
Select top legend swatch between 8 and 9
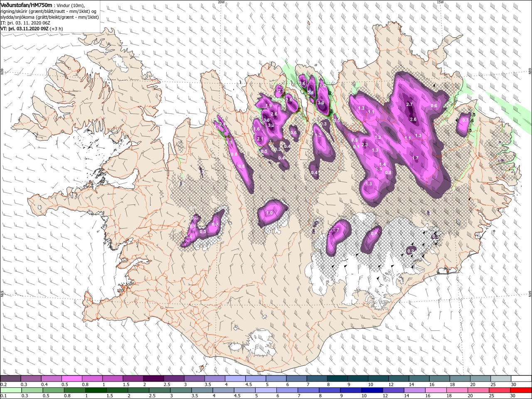tap(337, 379)
